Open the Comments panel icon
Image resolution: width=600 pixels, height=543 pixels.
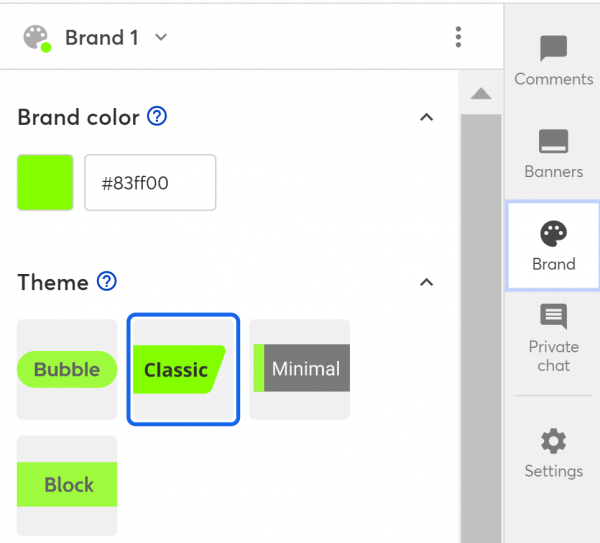pos(553,49)
